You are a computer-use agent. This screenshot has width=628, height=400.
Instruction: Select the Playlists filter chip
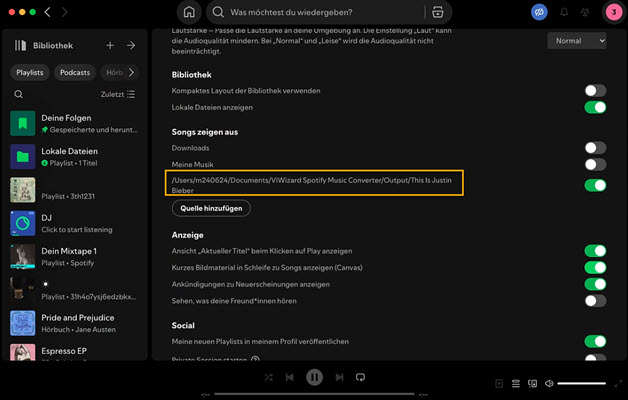point(30,72)
